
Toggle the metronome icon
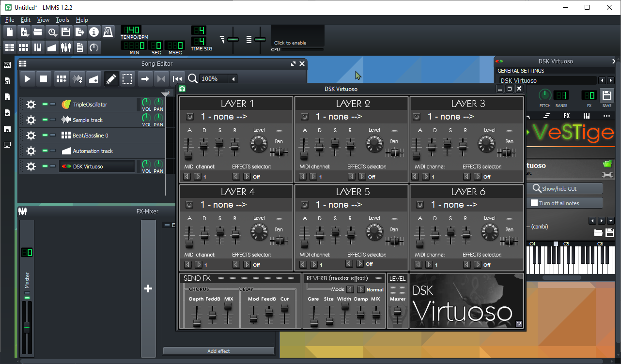tap(108, 32)
